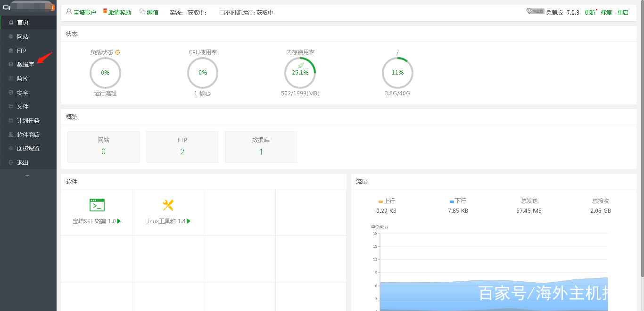Toggle the 下行 legend on the traffic chart
Viewport: 644px width, 311px height.
click(457, 201)
